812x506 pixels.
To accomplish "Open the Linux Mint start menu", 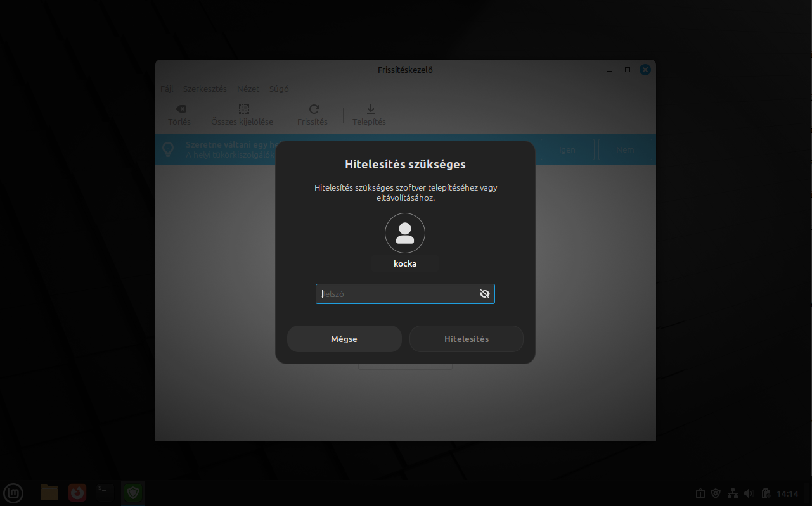I will [13, 492].
